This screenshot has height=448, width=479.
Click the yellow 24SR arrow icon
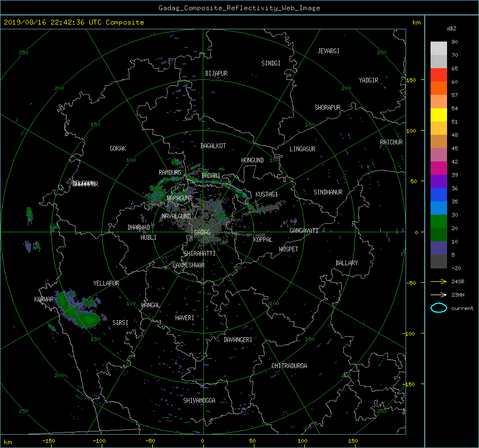pos(439,281)
